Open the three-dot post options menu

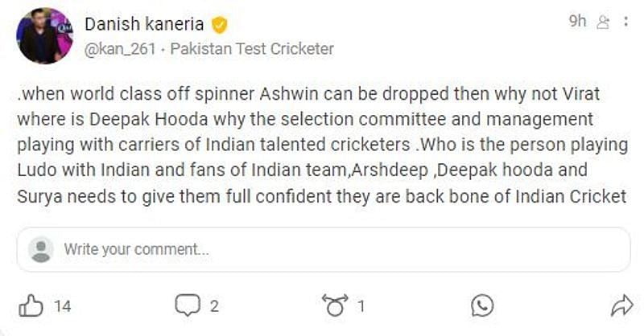(x=625, y=23)
